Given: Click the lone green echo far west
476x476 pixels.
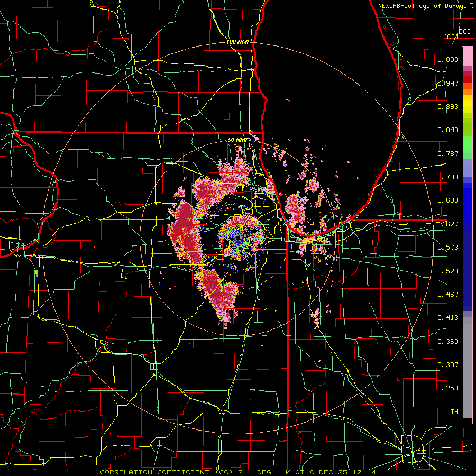Looking at the screenshot, I should point(36,273).
